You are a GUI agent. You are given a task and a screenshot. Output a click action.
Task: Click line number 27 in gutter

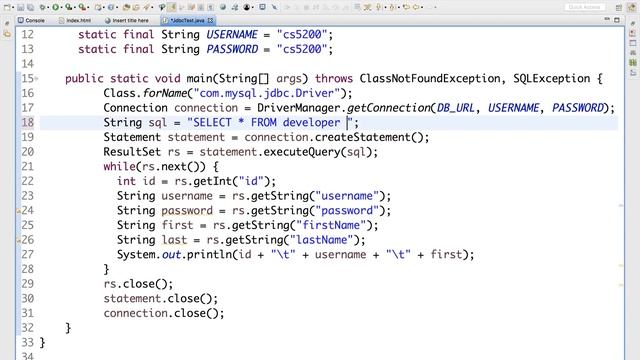coord(28,255)
